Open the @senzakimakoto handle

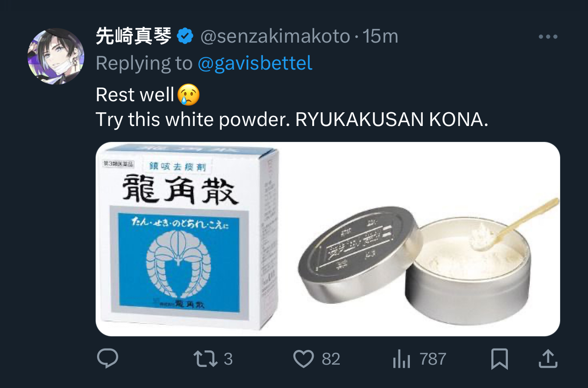click(275, 37)
